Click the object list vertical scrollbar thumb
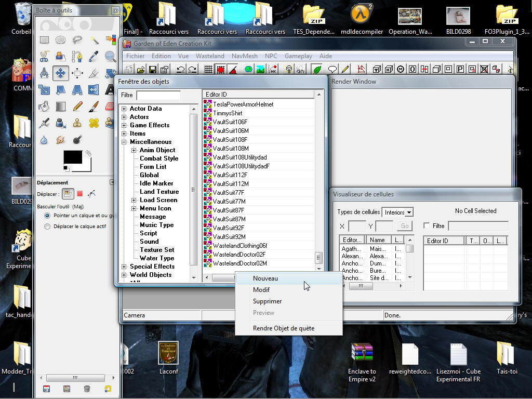This screenshot has width=532, height=399. pyautogui.click(x=318, y=258)
